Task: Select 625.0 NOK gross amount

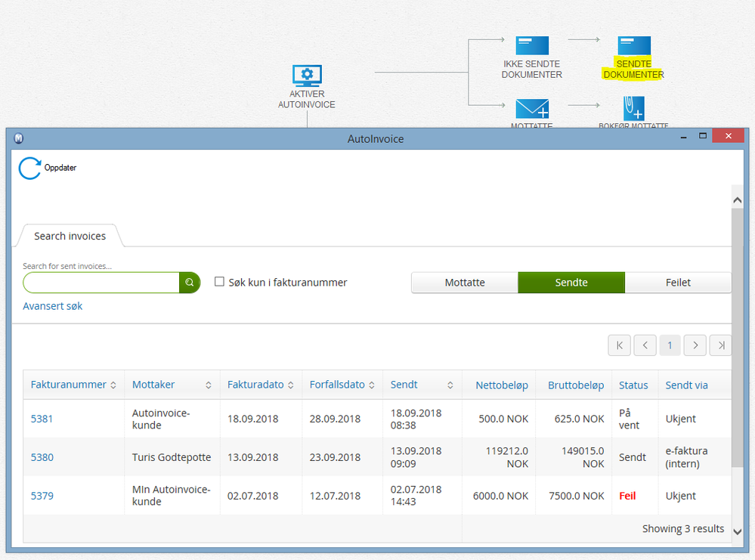Action: click(579, 419)
